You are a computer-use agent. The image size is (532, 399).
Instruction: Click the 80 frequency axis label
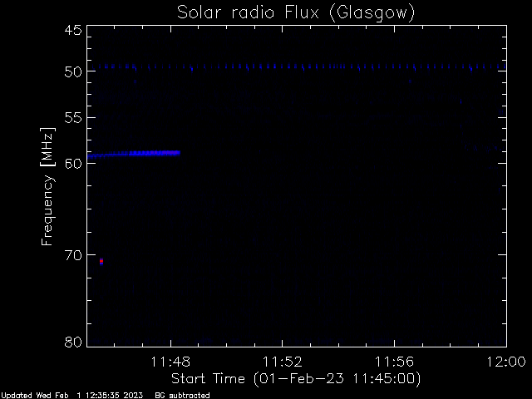(x=73, y=342)
